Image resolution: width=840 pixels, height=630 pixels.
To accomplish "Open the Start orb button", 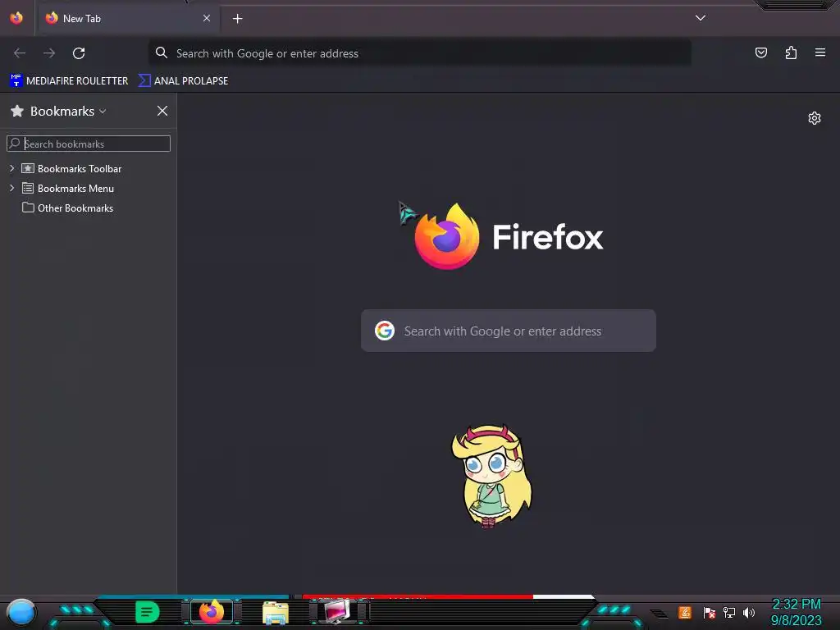I will (x=21, y=612).
